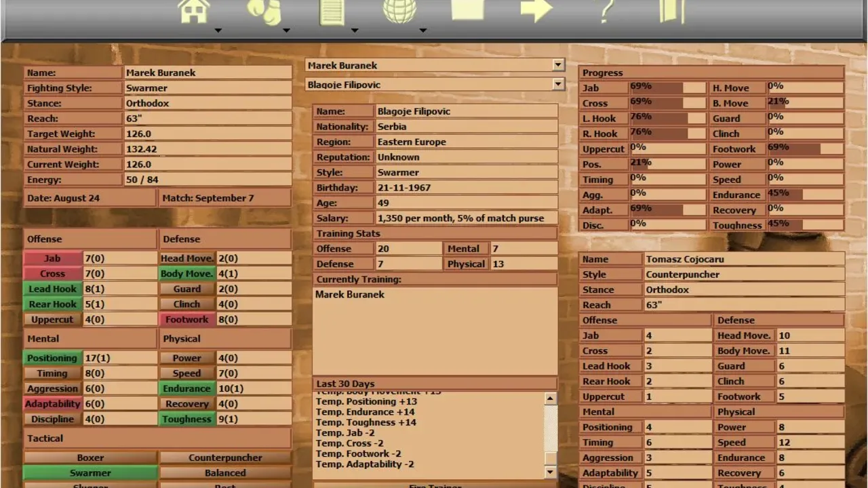Image resolution: width=868 pixels, height=488 pixels.
Task: Select the Boxer tactical style
Action: pyautogui.click(x=90, y=457)
